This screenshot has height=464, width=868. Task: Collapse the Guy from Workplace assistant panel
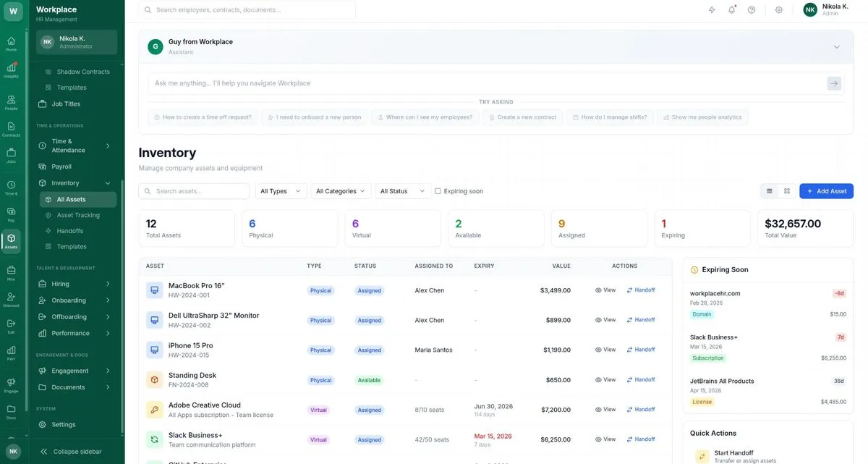pos(837,47)
